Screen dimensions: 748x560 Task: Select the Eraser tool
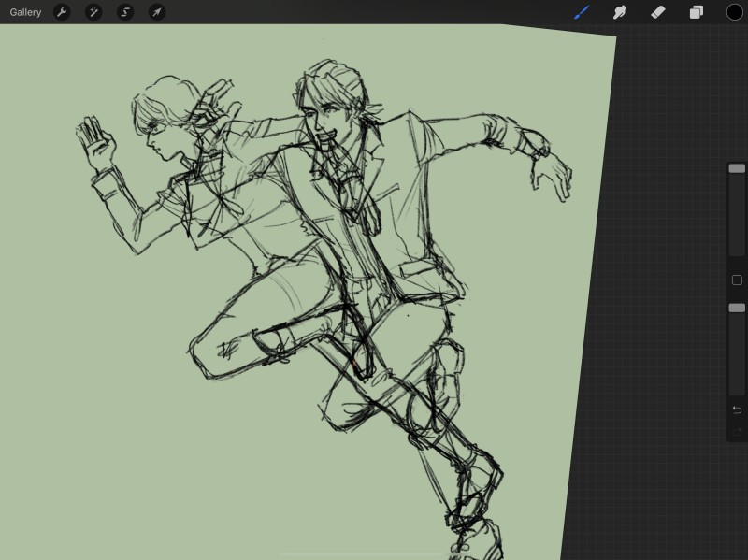click(658, 12)
